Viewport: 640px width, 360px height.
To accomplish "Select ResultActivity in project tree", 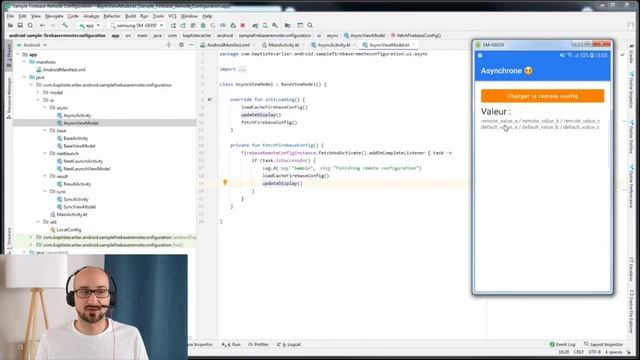I will [77, 184].
